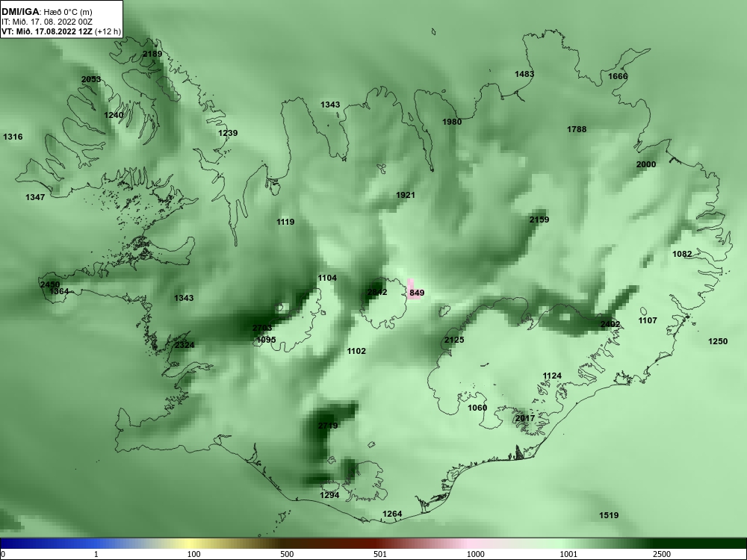Click the 1095 value label
Image resolution: width=747 pixels, height=560 pixels.
click(267, 340)
